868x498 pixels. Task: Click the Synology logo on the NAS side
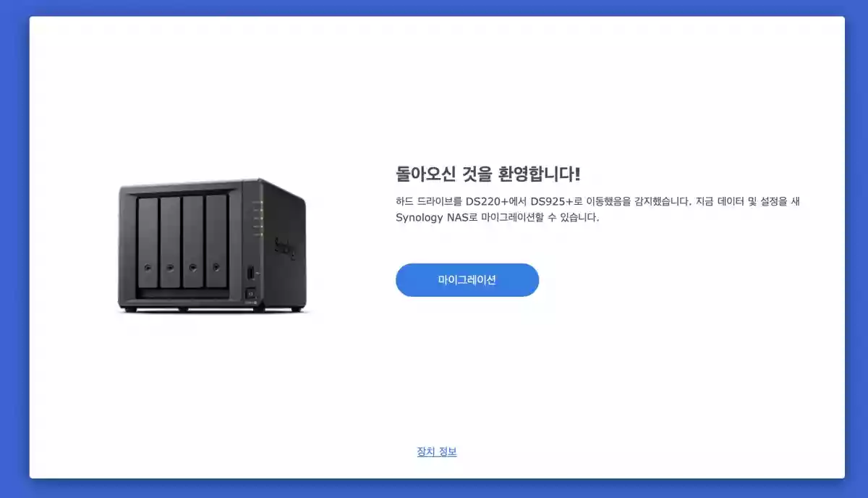(x=284, y=248)
